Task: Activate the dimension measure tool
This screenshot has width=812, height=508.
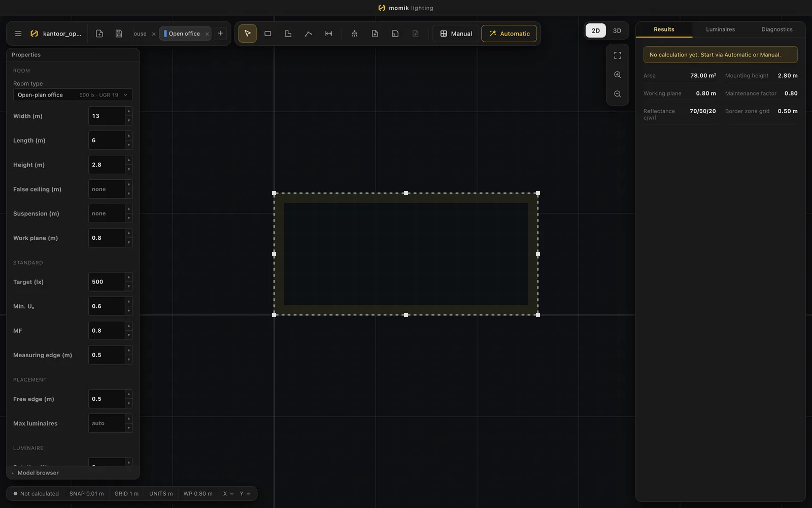Action: 329,34
